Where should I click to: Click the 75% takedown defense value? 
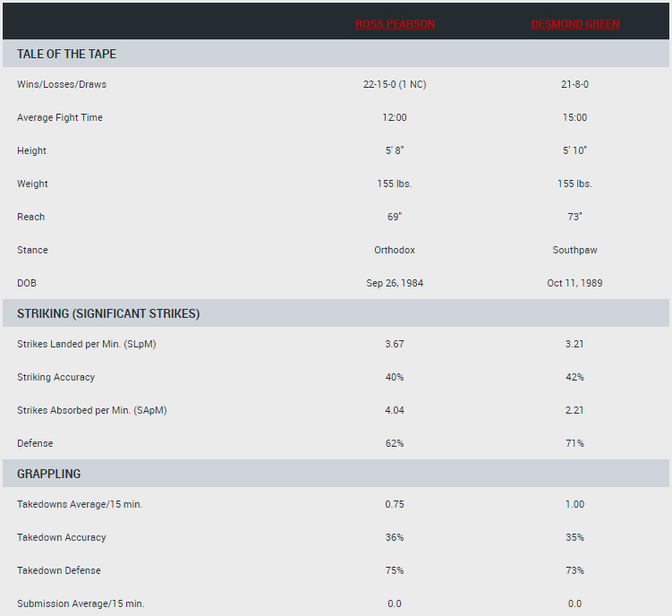pos(395,570)
